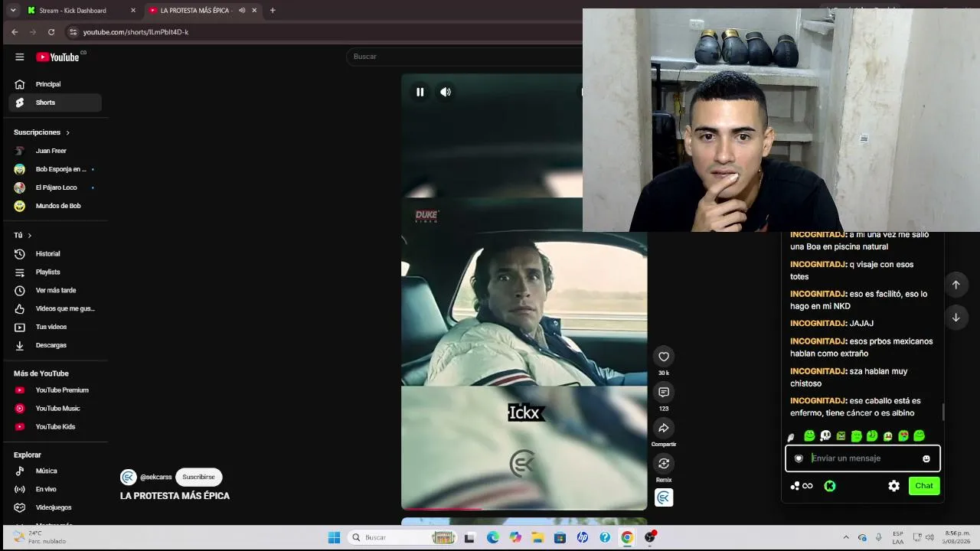Viewport: 980px width, 551px height.
Task: Pause the Shorts video
Action: [x=420, y=92]
